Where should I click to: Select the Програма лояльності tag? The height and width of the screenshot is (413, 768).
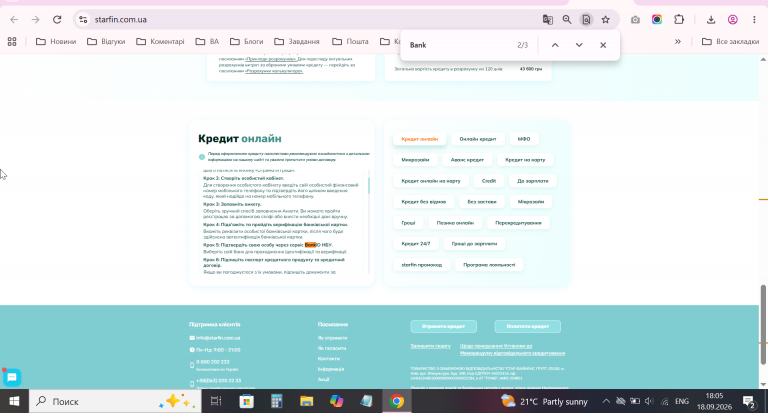(x=489, y=265)
